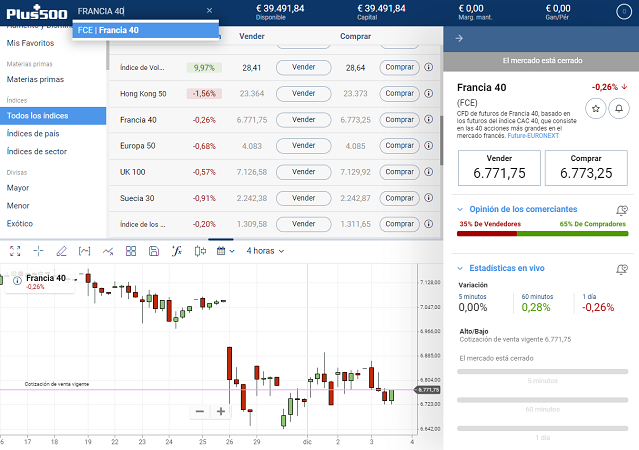Open info icon for Francia 40 row
639x450 pixels.
(x=428, y=119)
